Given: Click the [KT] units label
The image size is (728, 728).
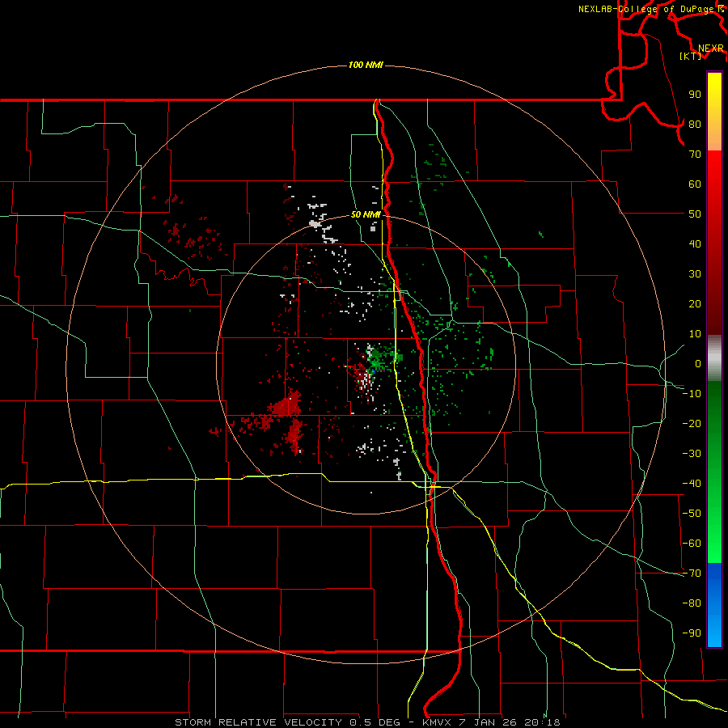Looking at the screenshot, I should (x=691, y=56).
